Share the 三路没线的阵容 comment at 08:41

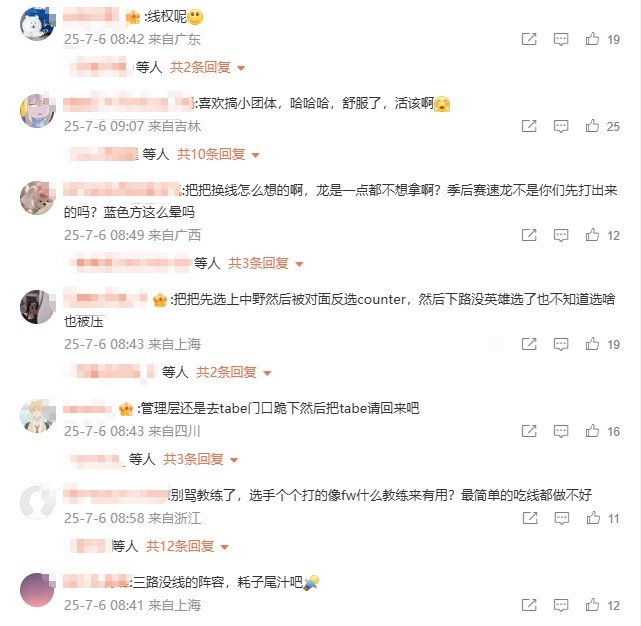[529, 605]
